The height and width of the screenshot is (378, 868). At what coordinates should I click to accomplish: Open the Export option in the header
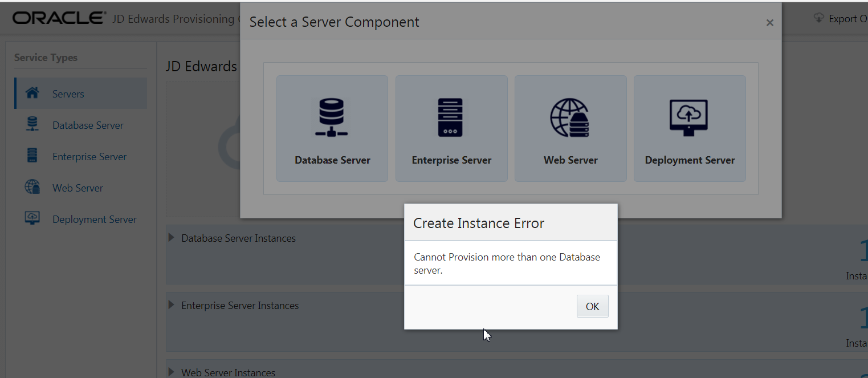point(843,18)
